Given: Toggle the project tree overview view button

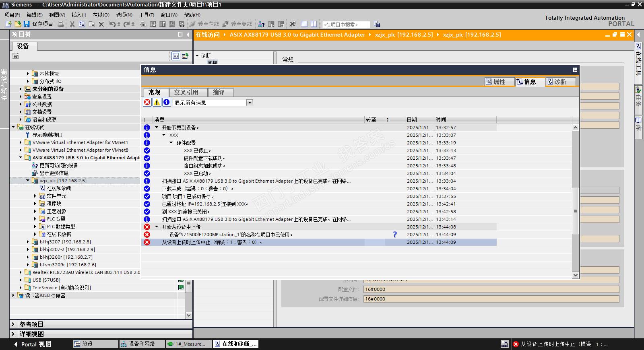Looking at the screenshot, I should (176, 56).
